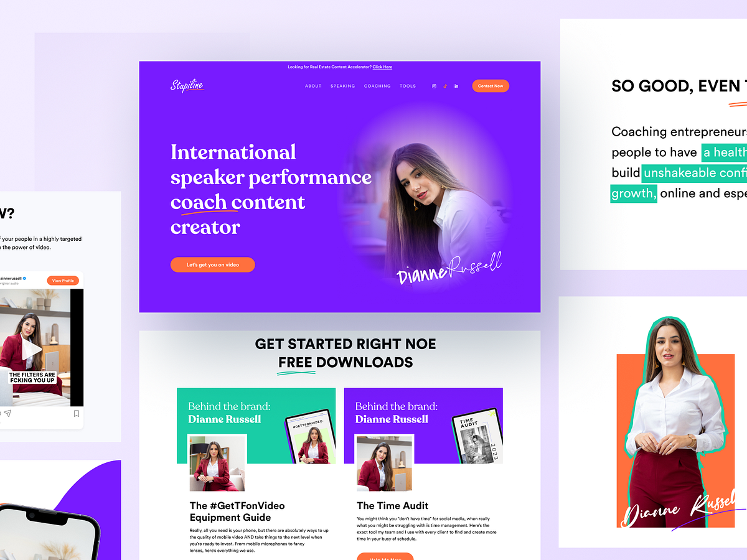Open TikTok link in header
Screen dimensions: 747x560
click(445, 86)
